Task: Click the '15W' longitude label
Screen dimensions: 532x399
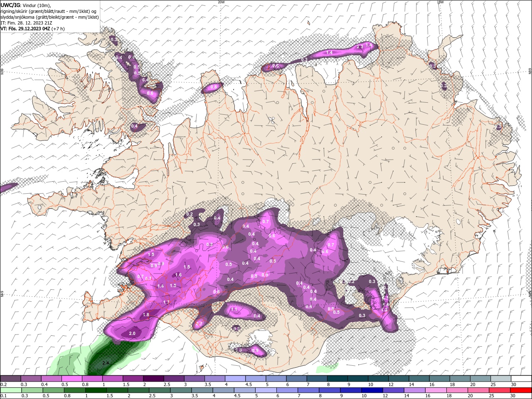Action: pyautogui.click(x=440, y=2)
